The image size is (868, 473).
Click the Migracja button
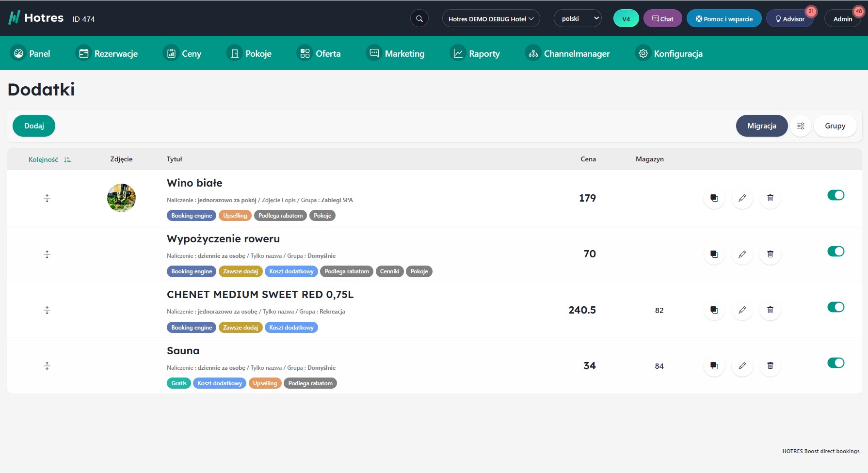pos(761,126)
